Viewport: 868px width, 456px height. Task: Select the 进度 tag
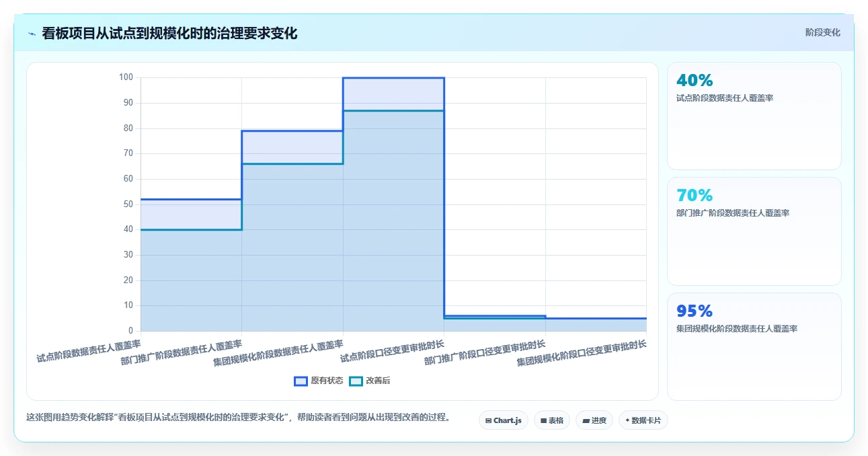point(594,420)
